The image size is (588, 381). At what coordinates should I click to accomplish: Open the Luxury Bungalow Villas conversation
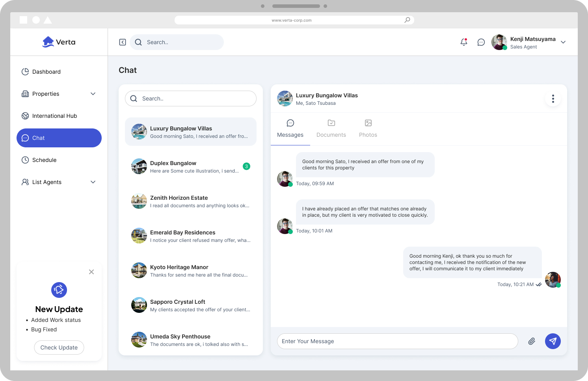tap(191, 132)
